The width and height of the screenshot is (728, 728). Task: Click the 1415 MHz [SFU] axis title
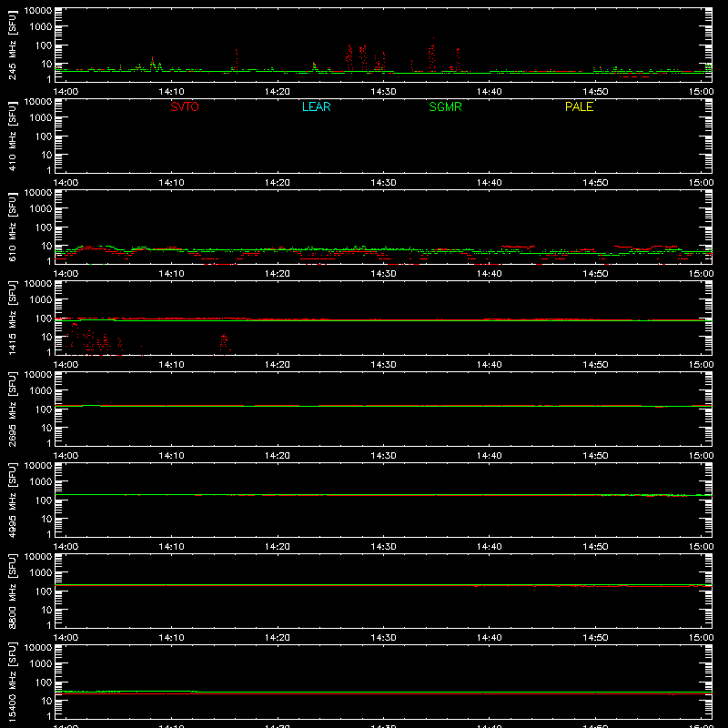pos(13,318)
